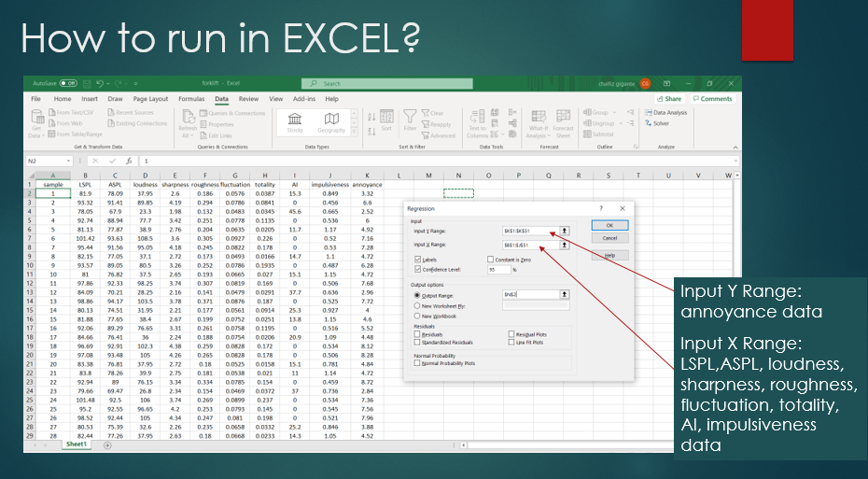Switch to the Home tab

62,99
